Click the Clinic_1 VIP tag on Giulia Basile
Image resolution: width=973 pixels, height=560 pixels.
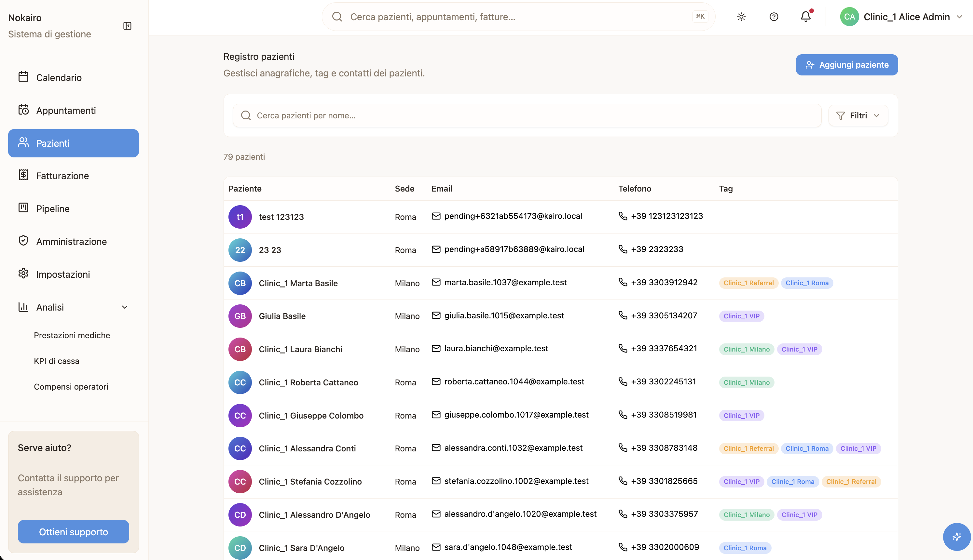tap(741, 316)
